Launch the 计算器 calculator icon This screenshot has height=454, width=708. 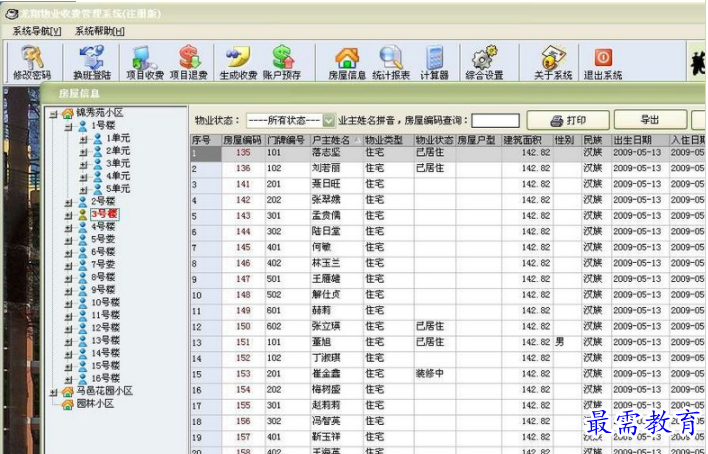[x=434, y=62]
